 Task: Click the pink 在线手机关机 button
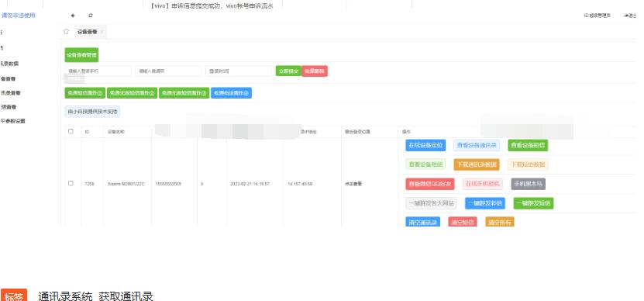(483, 184)
